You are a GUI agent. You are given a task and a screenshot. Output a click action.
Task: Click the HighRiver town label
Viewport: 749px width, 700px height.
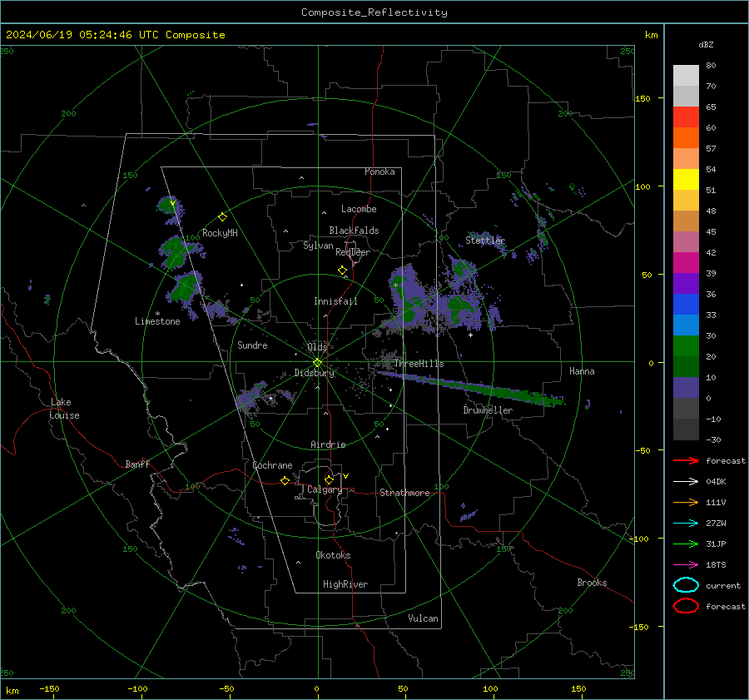tap(345, 584)
